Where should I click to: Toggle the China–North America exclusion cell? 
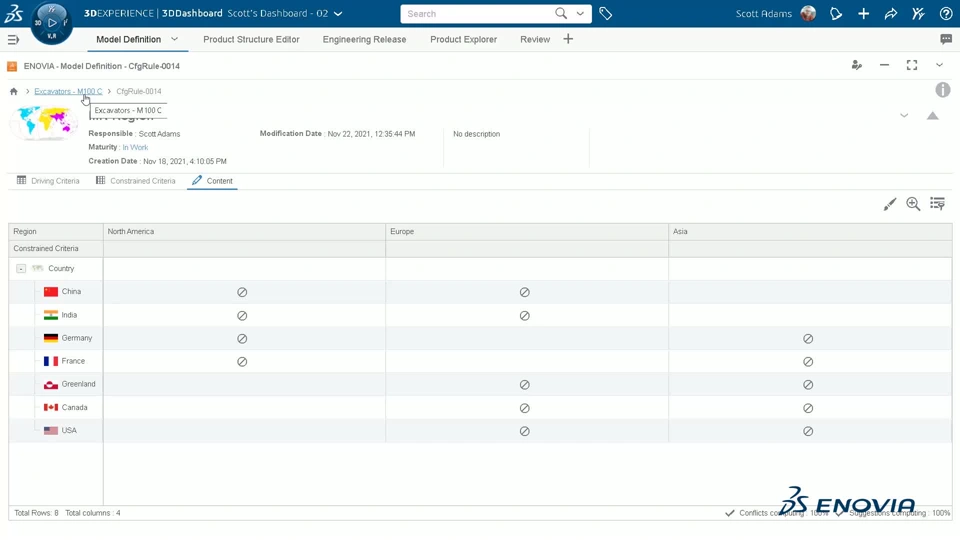click(x=242, y=292)
